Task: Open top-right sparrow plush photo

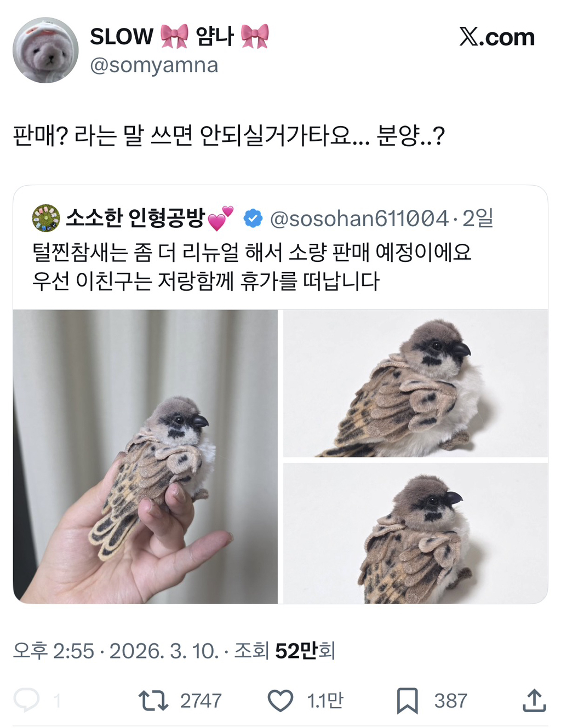Action: tap(416, 383)
